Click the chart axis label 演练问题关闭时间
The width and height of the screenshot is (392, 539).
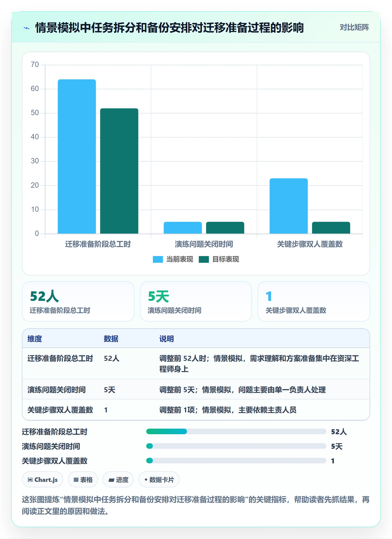click(x=204, y=244)
